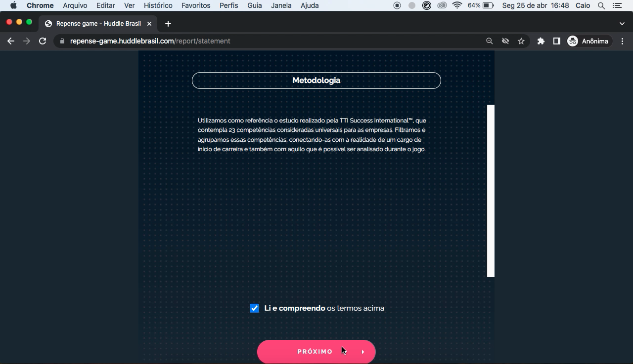Open macOS Spotlight search icon
This screenshot has height=364, width=633.
pyautogui.click(x=601, y=5)
